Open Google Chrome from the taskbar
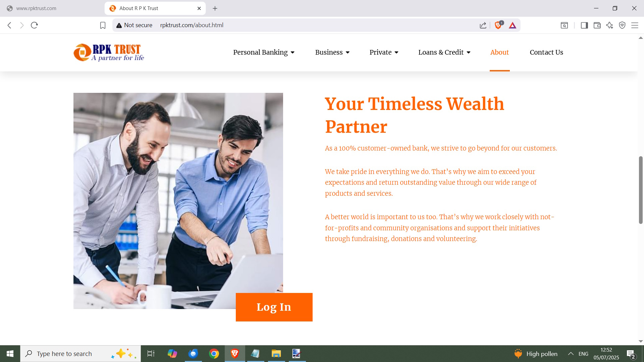This screenshot has height=362, width=644. point(214,354)
